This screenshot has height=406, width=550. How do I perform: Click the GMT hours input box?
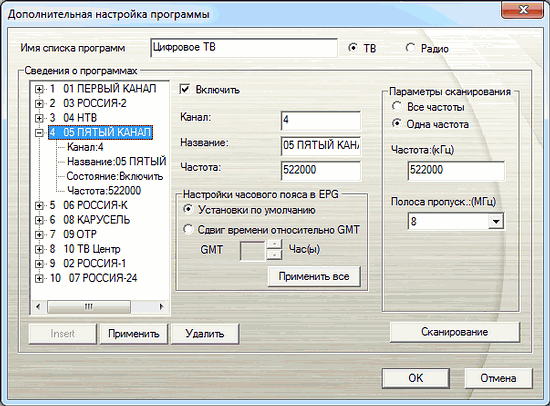click(252, 251)
